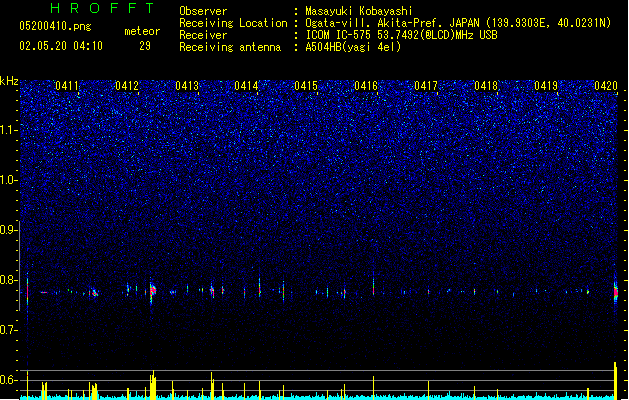Click the 'meteor' count label
The image size is (629, 400).
point(142,31)
